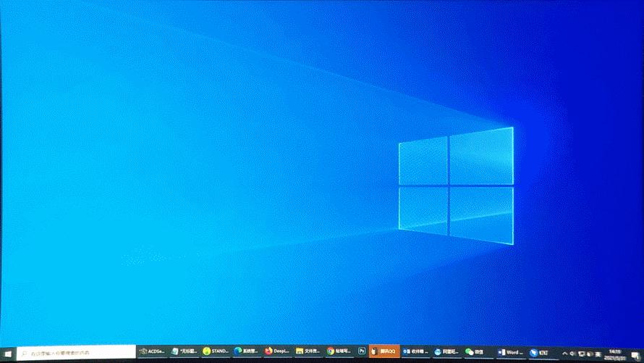Open the network status tray icon
Viewport: 644px width, 363px height.
pyautogui.click(x=582, y=354)
